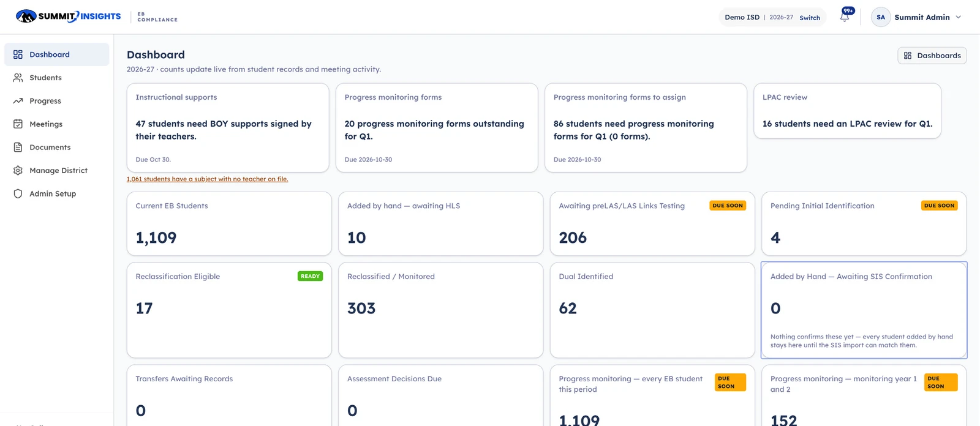Image resolution: width=980 pixels, height=426 pixels.
Task: Click the Switch district link
Action: (810, 18)
